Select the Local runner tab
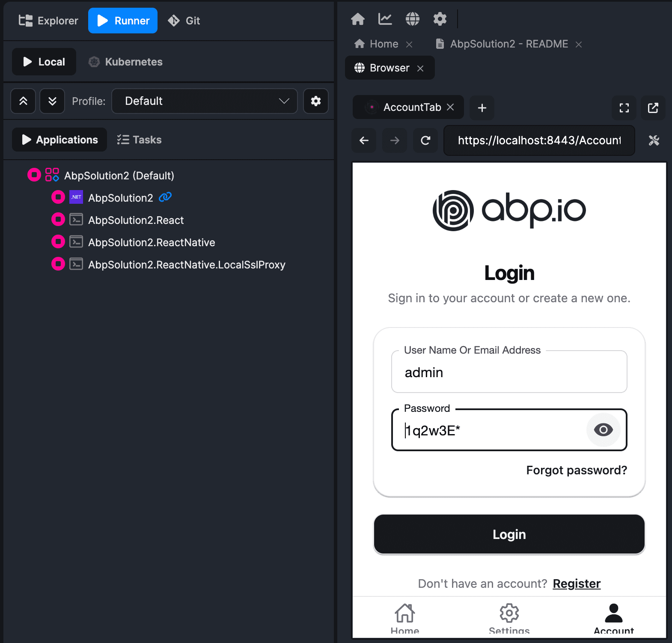The width and height of the screenshot is (672, 643). [x=44, y=62]
